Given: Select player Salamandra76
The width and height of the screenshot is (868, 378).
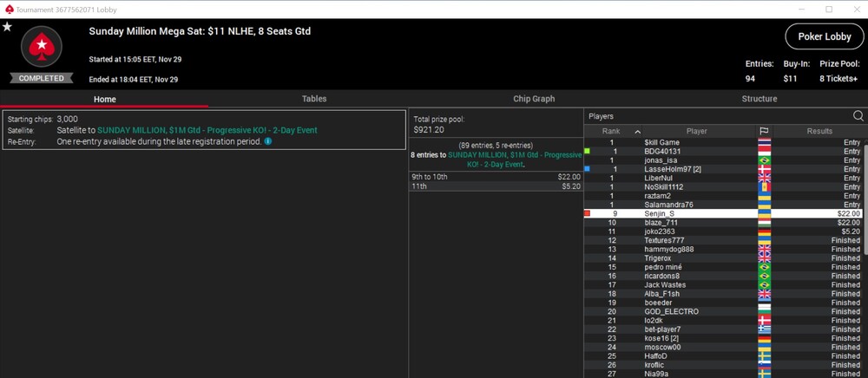Looking at the screenshot, I should point(668,205).
